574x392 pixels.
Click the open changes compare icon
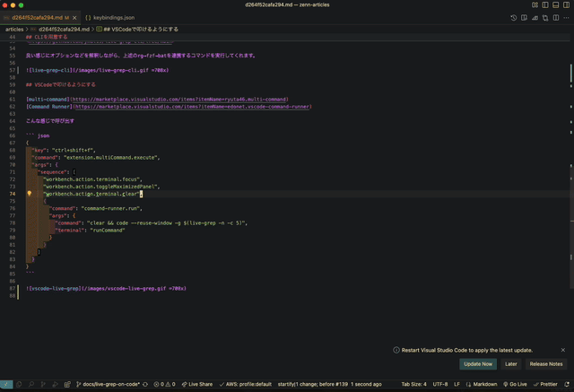[545, 18]
